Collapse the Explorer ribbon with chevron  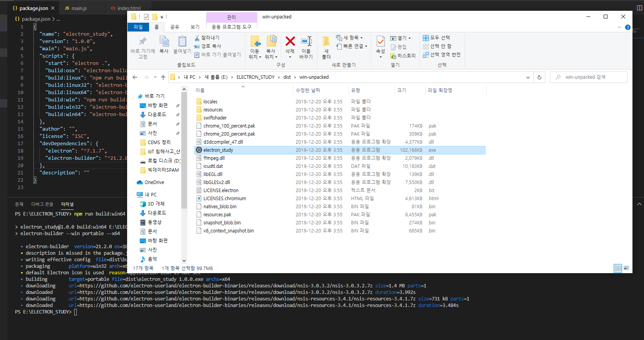pyautogui.click(x=619, y=27)
